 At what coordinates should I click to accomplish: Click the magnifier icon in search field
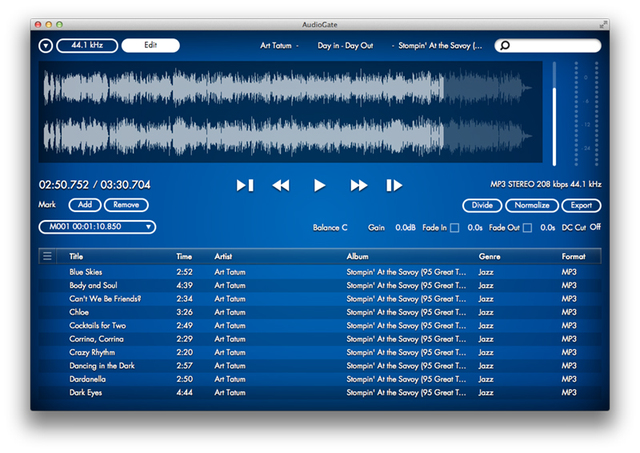point(504,46)
